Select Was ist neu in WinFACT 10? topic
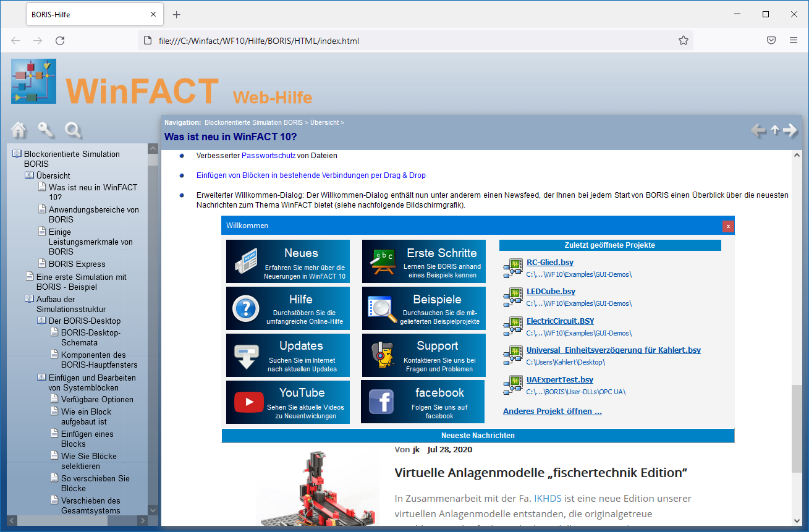Image resolution: width=809 pixels, height=532 pixels. point(93,192)
